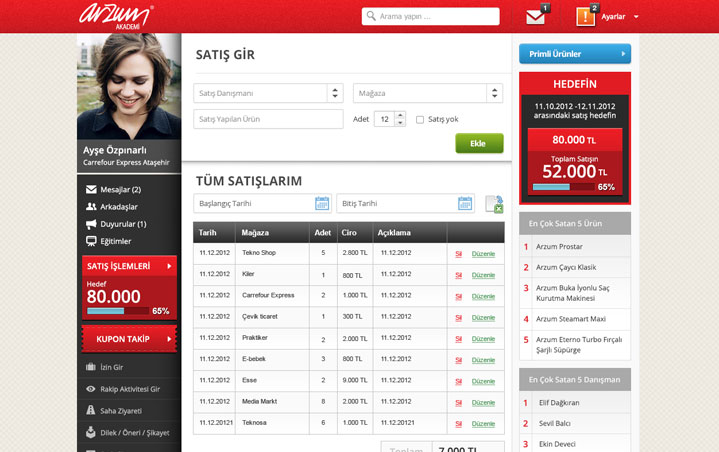The height and width of the screenshot is (452, 719).
Task: Enable the Satış yok checkbox
Action: click(420, 119)
